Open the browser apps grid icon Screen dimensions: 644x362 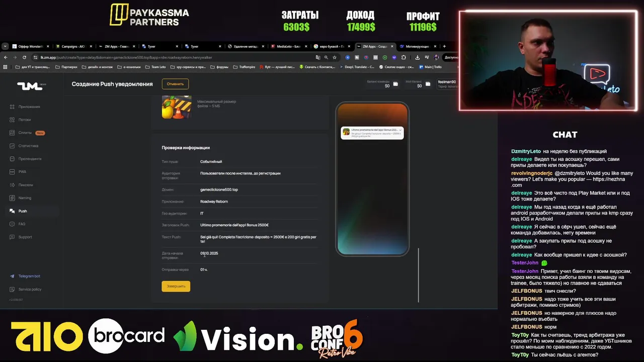tap(6, 67)
